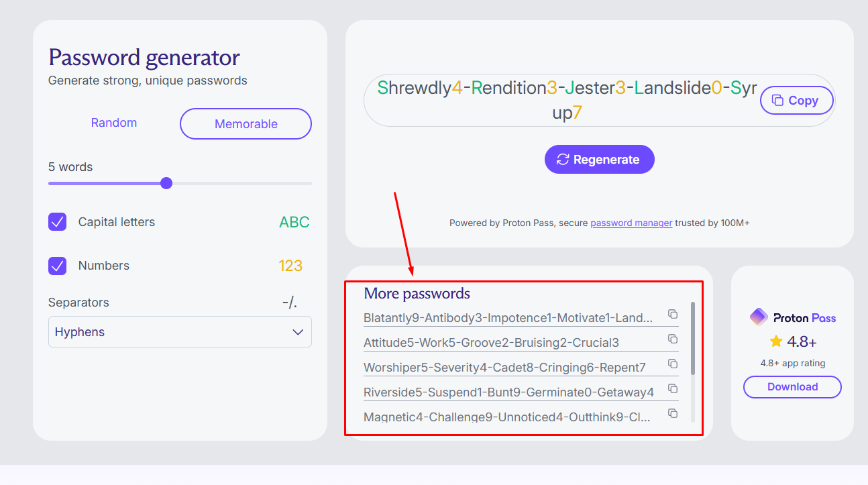
Task: Copy the Worshiper5-Severity4 password
Action: tap(673, 364)
